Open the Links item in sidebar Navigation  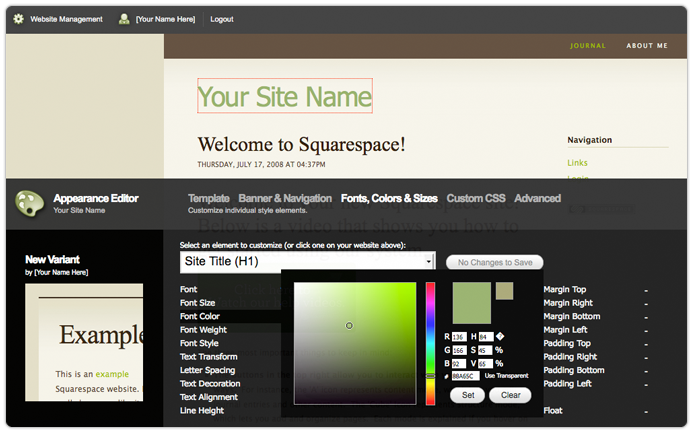coord(577,163)
